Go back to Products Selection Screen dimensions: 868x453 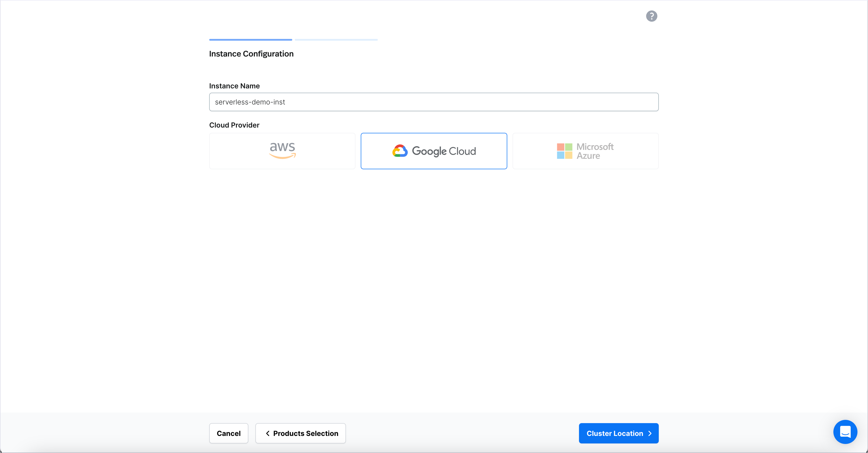[301, 433]
